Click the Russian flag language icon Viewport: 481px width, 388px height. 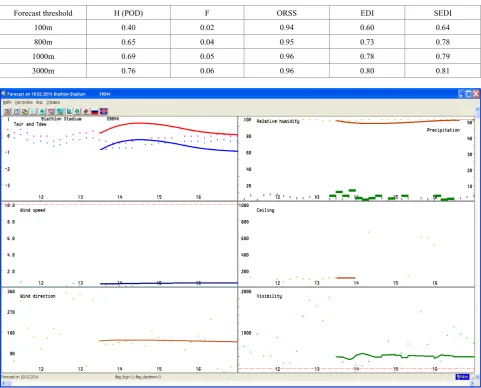point(95,112)
